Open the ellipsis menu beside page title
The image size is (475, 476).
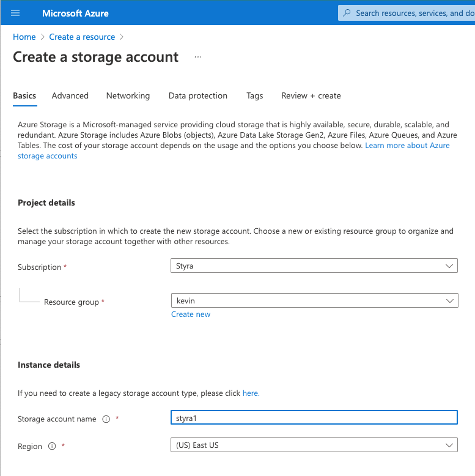198,57
